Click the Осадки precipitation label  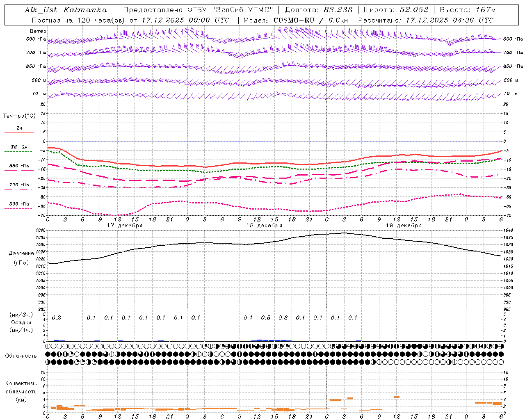pos(21,322)
